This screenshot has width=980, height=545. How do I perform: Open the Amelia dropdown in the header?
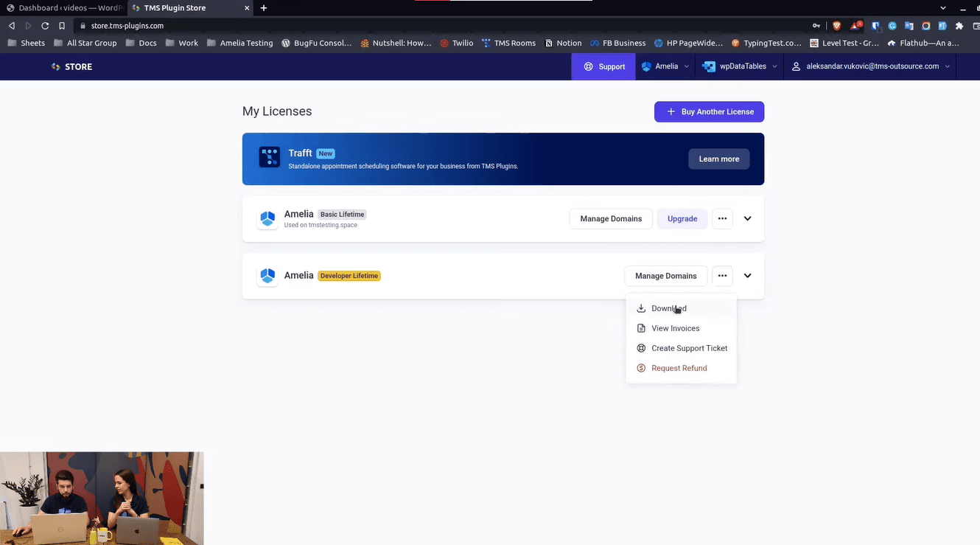click(x=665, y=66)
